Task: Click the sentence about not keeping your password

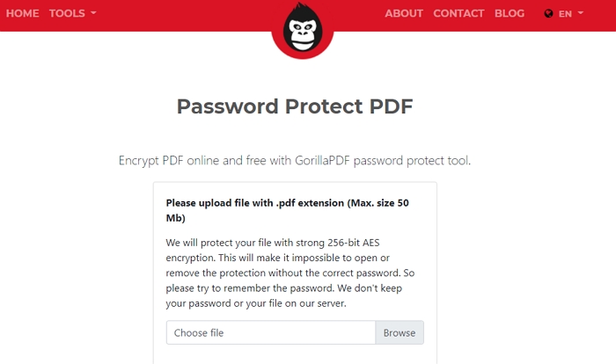Action: click(x=283, y=295)
